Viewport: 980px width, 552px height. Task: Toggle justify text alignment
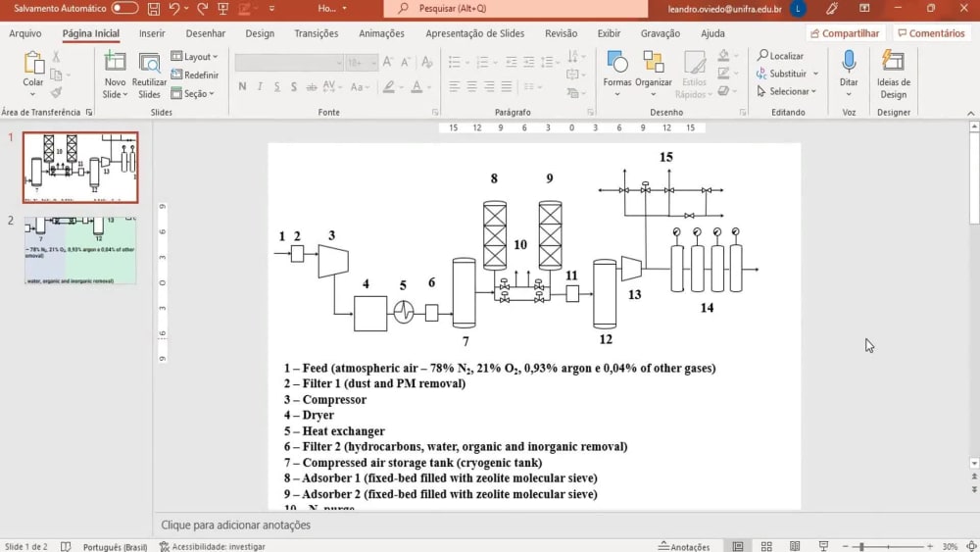[x=507, y=87]
